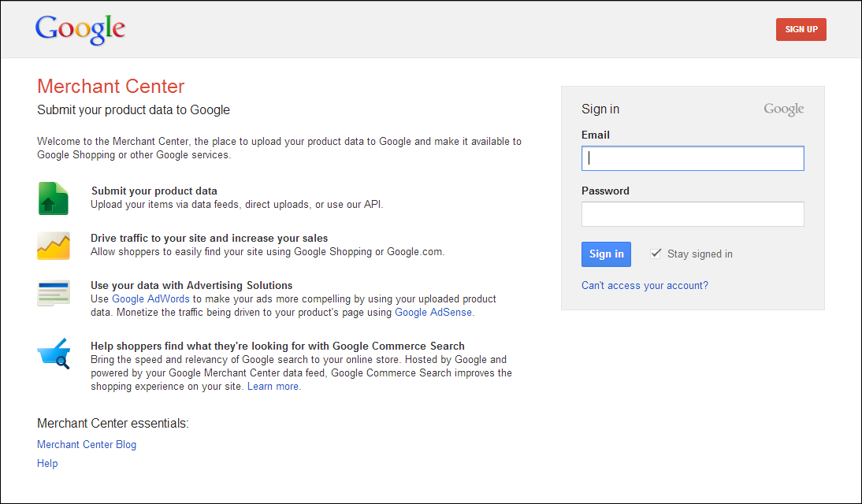Click the 'Email' field label

tap(596, 135)
